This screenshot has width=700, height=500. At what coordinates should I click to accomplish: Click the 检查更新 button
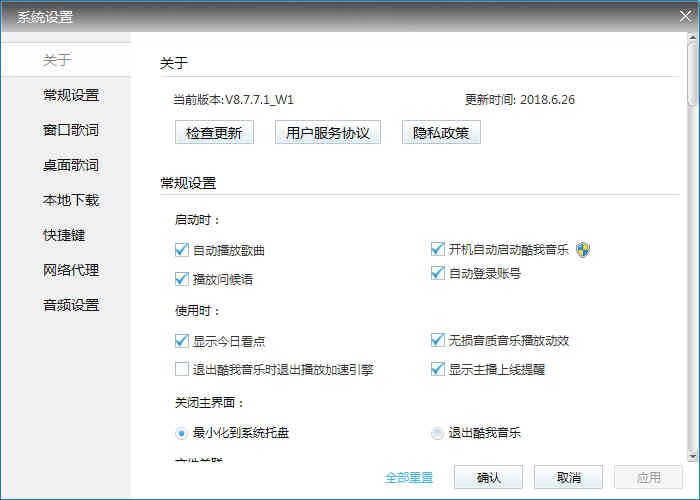pyautogui.click(x=214, y=133)
